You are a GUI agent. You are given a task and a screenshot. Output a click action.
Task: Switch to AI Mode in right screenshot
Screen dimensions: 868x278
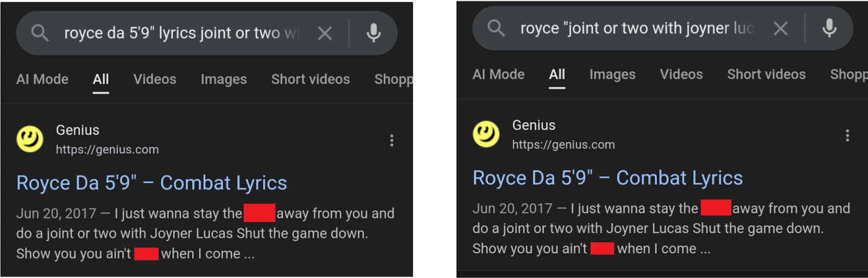point(499,74)
